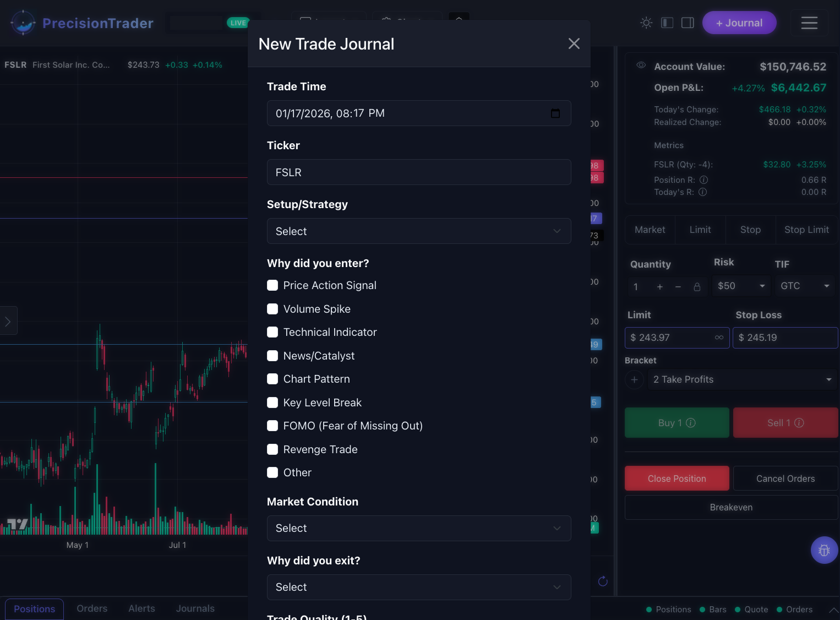840x620 pixels.
Task: Click the + Journal button
Action: pyautogui.click(x=739, y=23)
